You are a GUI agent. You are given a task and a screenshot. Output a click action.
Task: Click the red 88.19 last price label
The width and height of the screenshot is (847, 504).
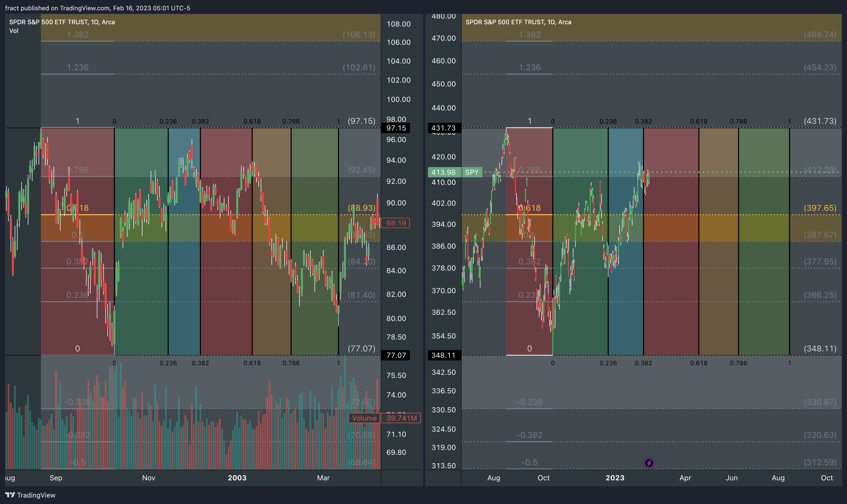pos(396,223)
